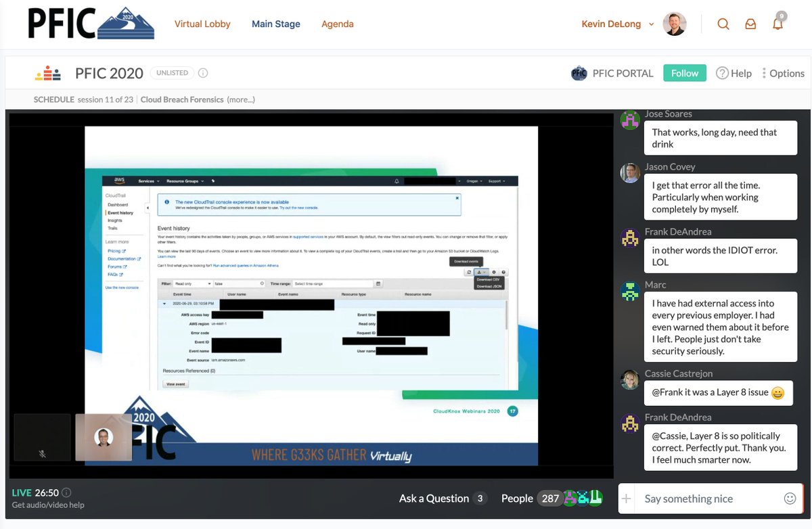The height and width of the screenshot is (529, 812).
Task: Open the emoji smiley picker in chat
Action: click(x=790, y=499)
